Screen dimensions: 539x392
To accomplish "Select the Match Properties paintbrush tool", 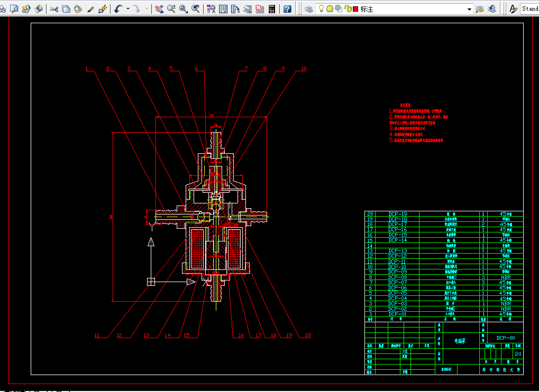I will click(x=90, y=9).
